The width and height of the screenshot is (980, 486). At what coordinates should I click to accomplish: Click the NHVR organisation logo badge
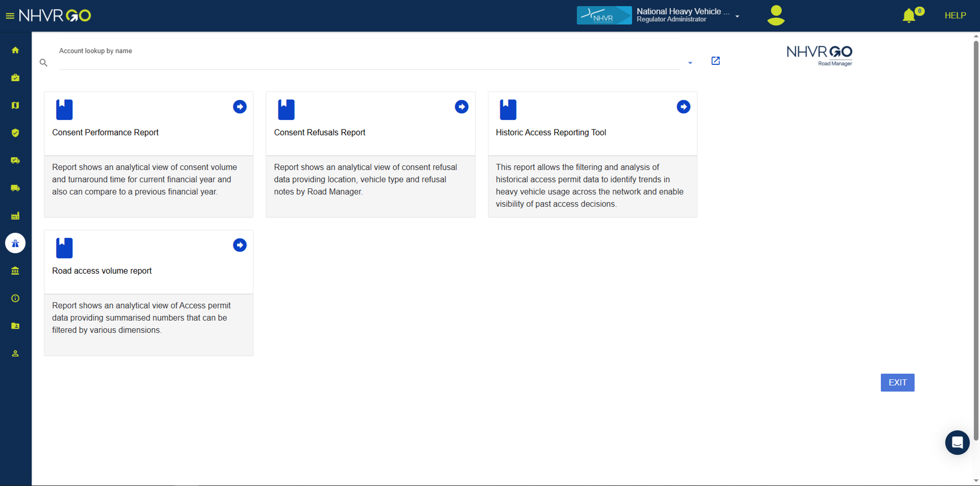pyautogui.click(x=604, y=16)
